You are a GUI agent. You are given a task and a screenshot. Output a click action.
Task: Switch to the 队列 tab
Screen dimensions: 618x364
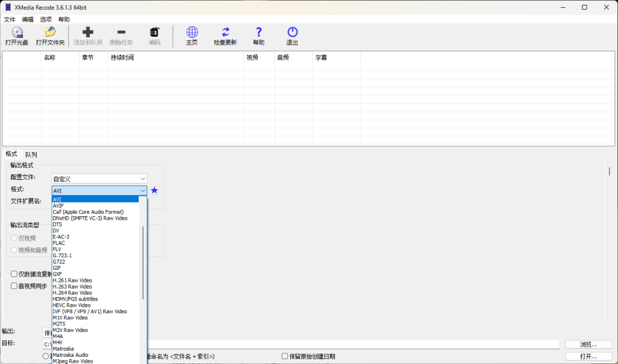coord(31,155)
